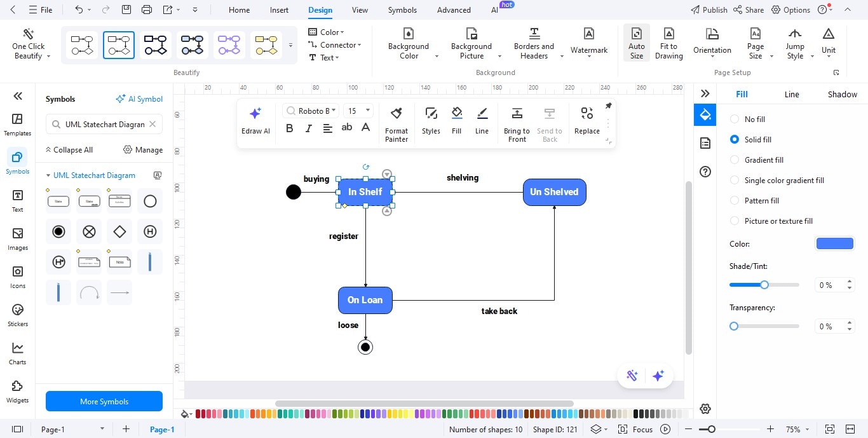Click the One Click Beautify icon
Image resolution: width=868 pixels, height=438 pixels.
click(28, 43)
